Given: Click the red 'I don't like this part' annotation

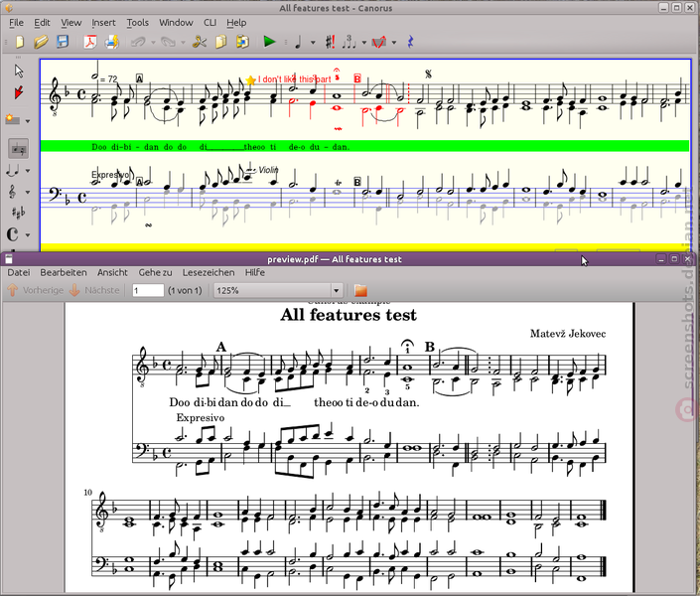Looking at the screenshot, I should pyautogui.click(x=295, y=79).
